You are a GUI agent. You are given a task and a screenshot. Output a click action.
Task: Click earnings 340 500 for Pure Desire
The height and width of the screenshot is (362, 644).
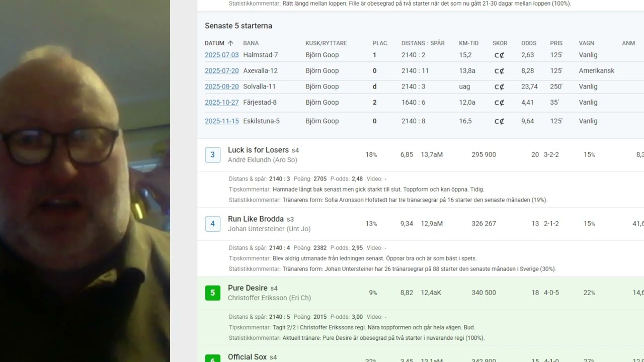click(484, 293)
